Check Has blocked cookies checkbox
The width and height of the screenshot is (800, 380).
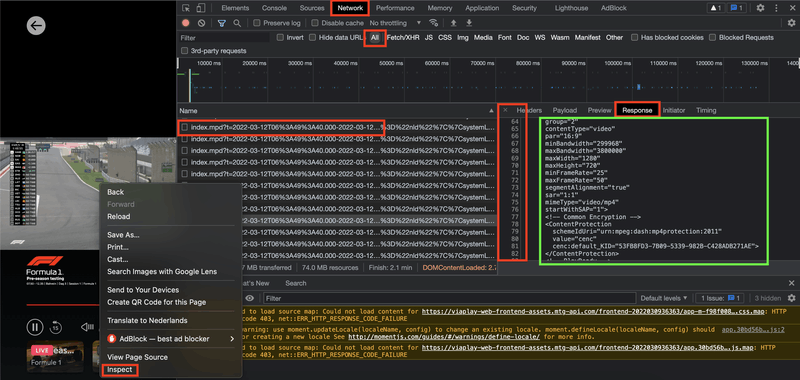(634, 37)
